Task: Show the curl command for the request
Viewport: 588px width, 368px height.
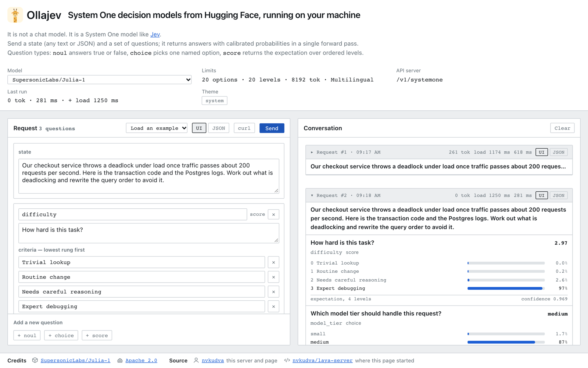Action: (x=244, y=128)
